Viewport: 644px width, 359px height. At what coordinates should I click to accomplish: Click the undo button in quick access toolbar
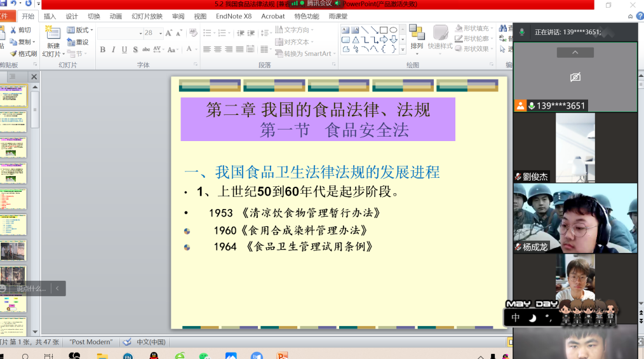[13, 4]
